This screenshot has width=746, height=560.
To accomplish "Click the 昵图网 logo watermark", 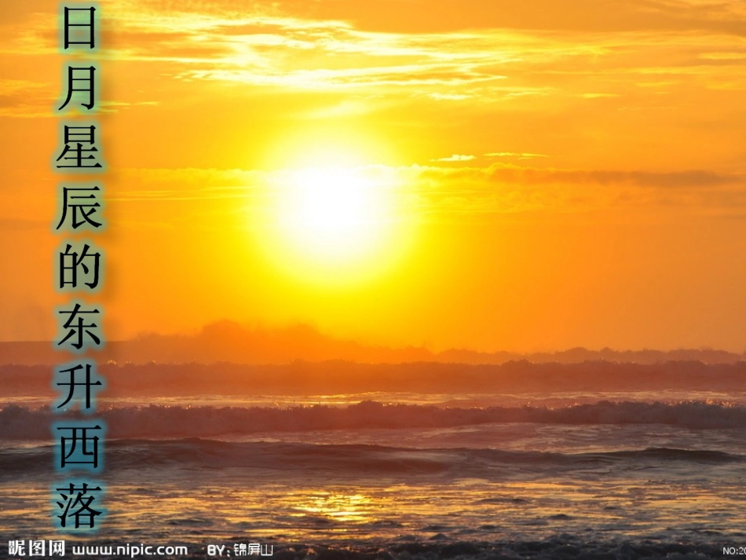I will 36,548.
